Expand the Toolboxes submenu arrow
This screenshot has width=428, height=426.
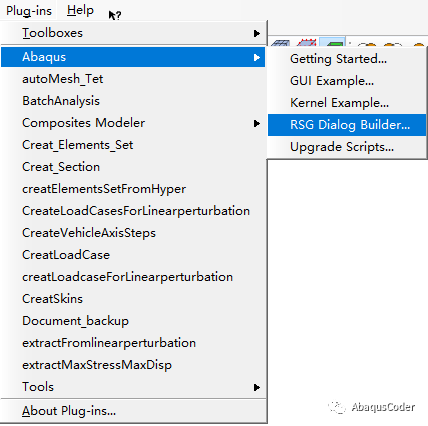coord(256,33)
